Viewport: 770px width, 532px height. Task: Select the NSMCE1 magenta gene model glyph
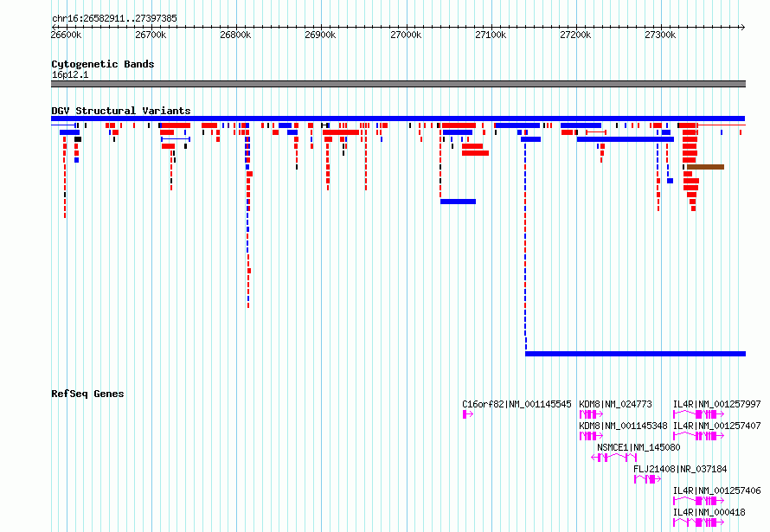pyautogui.click(x=614, y=458)
